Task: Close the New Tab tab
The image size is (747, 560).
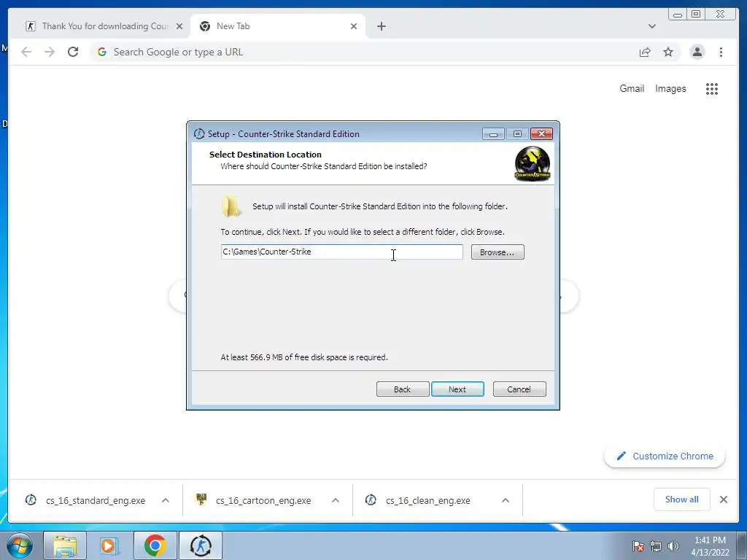Action: [354, 26]
